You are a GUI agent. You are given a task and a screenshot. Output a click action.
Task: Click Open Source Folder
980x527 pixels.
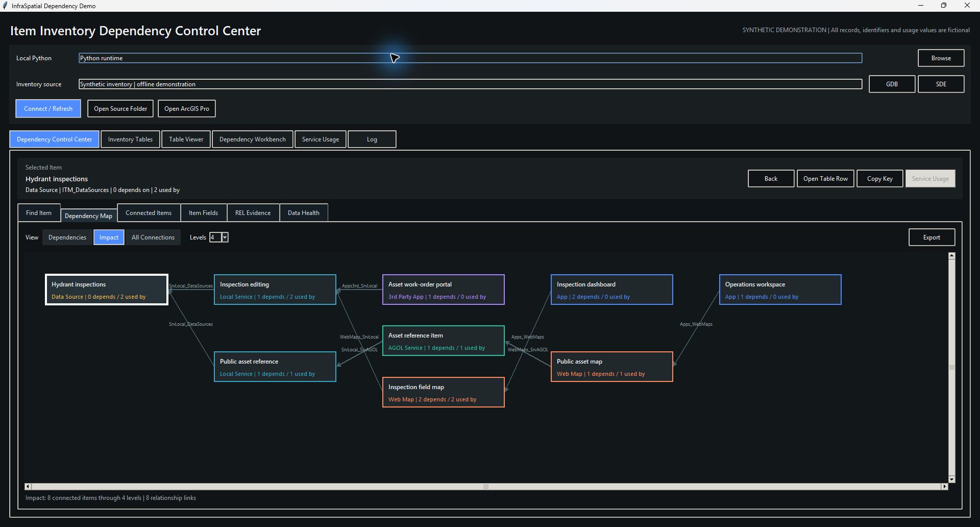click(120, 109)
